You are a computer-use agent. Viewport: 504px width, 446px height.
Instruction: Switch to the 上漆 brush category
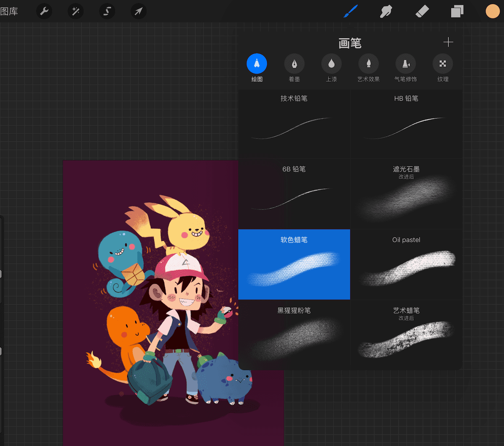(331, 68)
